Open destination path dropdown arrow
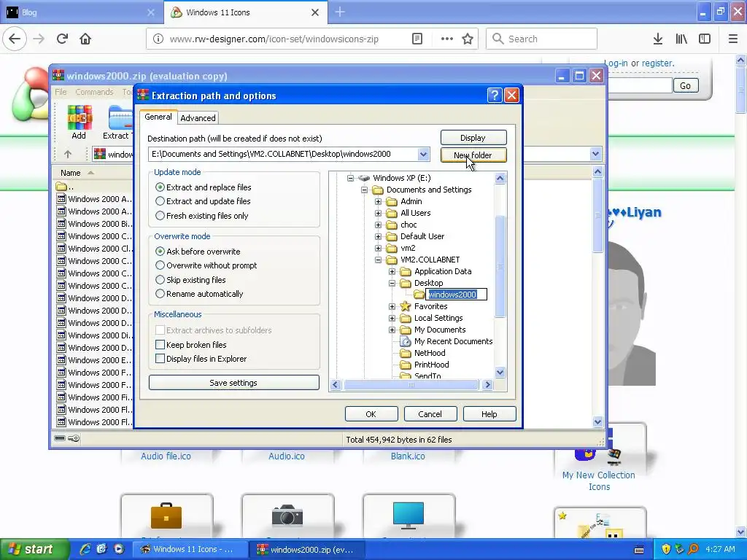This screenshot has width=747, height=560. pos(423,154)
